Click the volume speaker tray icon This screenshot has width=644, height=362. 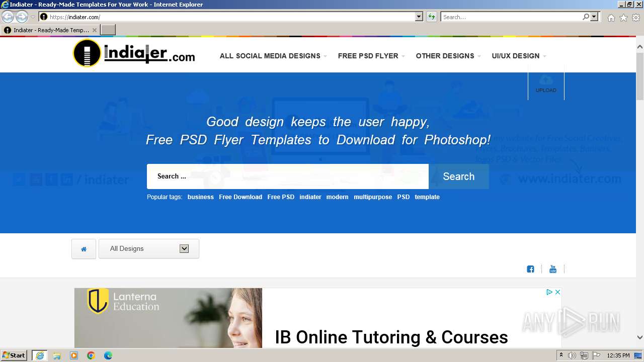572,355
